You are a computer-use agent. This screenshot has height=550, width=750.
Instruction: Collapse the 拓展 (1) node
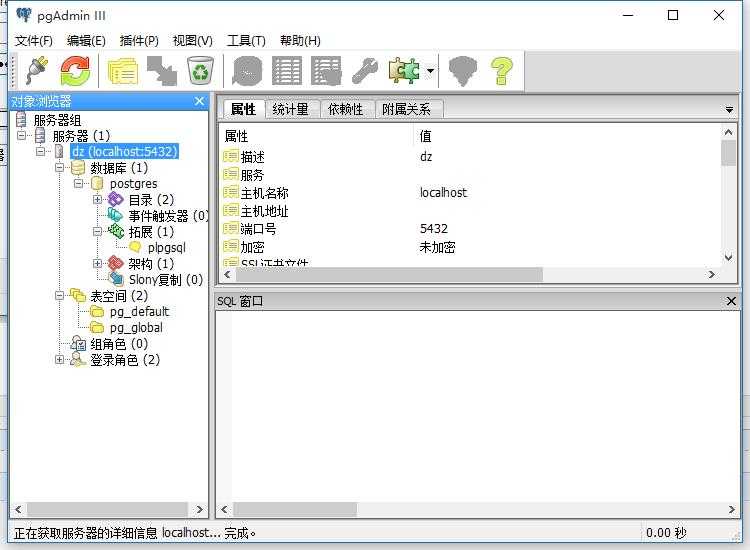click(98, 232)
